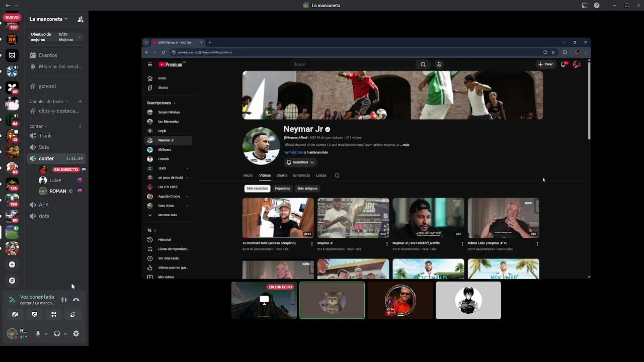Open Discord invite people icon

click(x=80, y=19)
